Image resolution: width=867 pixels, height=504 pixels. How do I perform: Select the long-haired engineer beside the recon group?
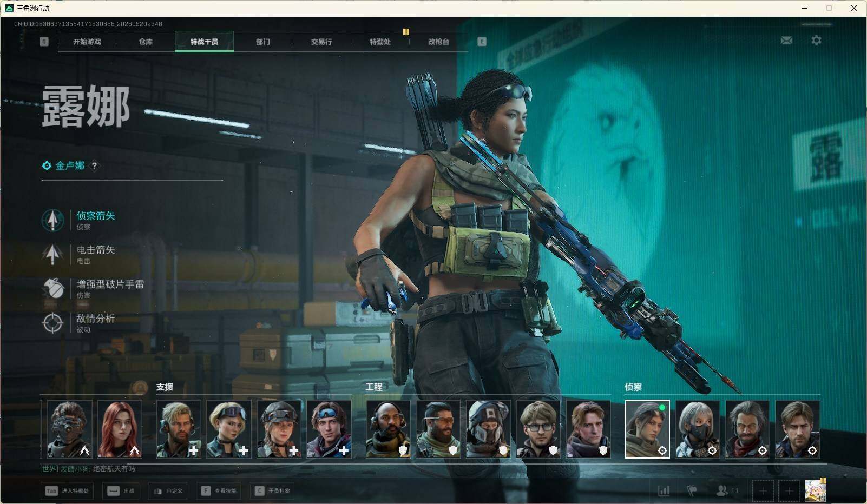coord(588,429)
